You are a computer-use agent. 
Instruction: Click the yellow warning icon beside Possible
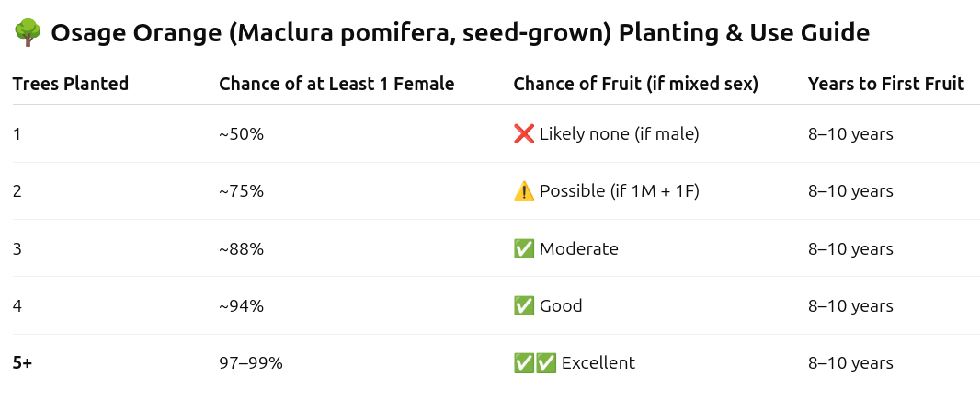[x=524, y=190]
